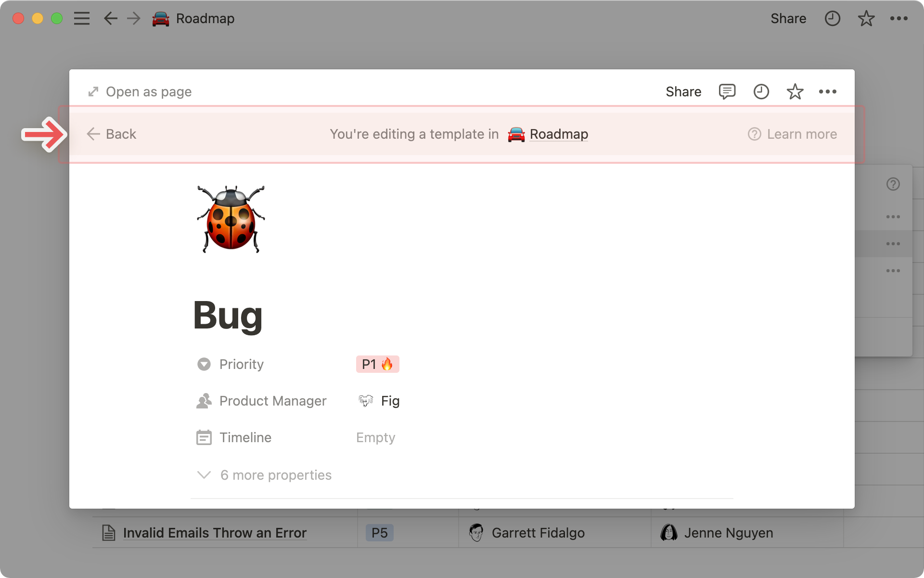924x578 pixels.
Task: Click the Open as page link
Action: [141, 92]
